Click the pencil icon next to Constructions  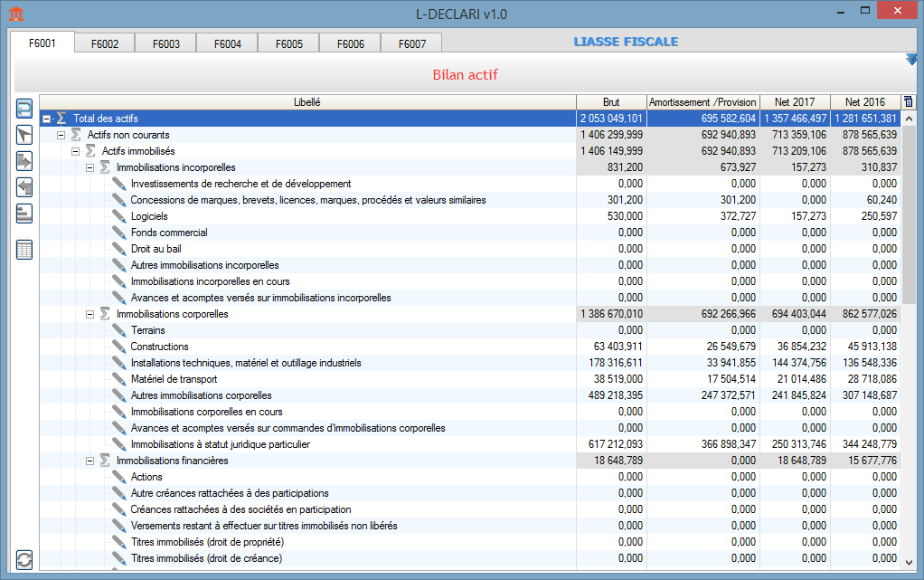click(119, 347)
